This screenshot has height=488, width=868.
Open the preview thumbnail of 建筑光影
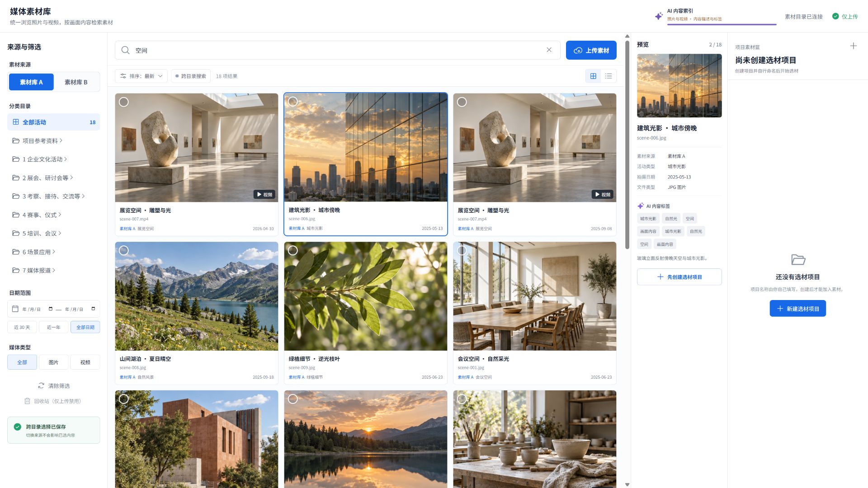(x=679, y=86)
